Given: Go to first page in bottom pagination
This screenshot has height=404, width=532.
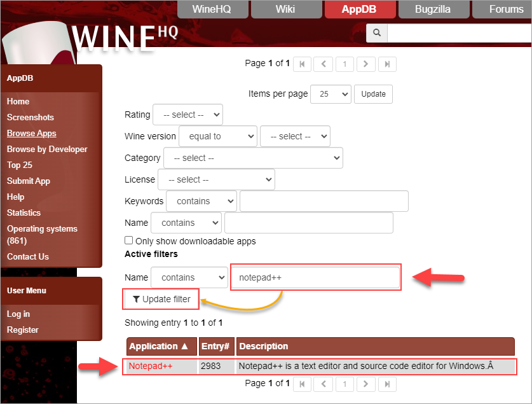Looking at the screenshot, I should 302,384.
